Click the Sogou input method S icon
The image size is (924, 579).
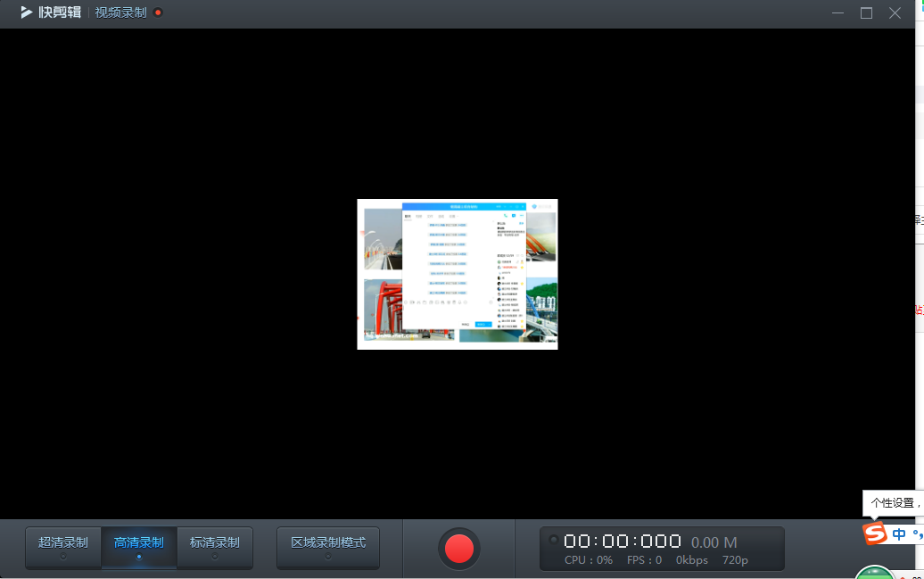pos(875,533)
